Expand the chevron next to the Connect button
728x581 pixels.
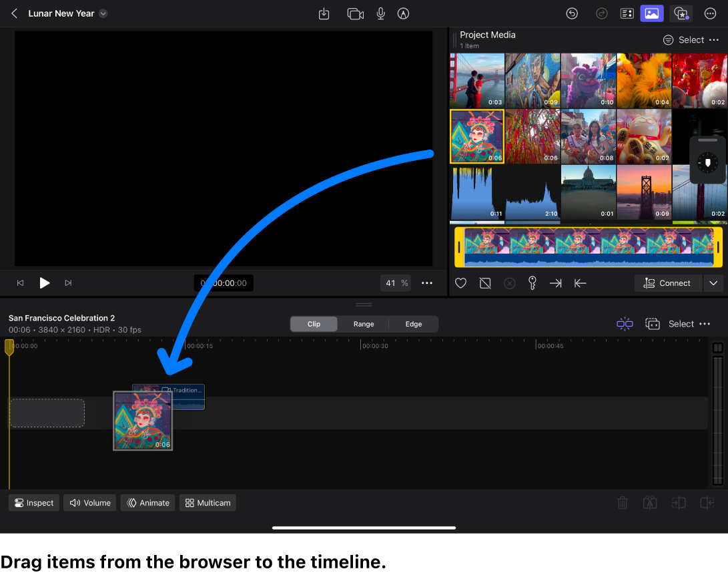(x=713, y=282)
